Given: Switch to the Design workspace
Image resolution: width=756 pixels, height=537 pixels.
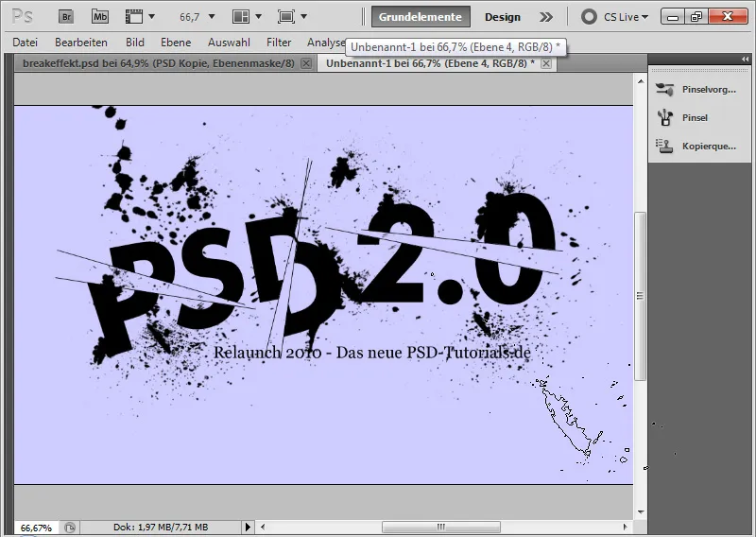Looking at the screenshot, I should pyautogui.click(x=503, y=17).
